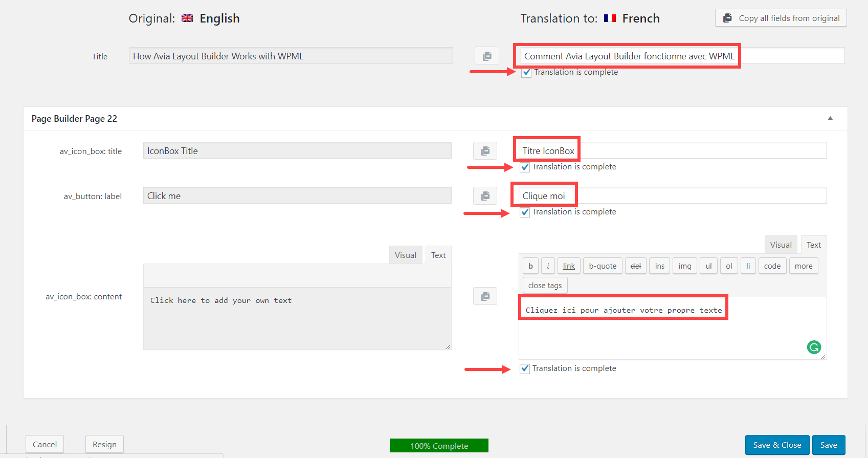
Task: Click the Clique moi translation field
Action: tap(673, 195)
